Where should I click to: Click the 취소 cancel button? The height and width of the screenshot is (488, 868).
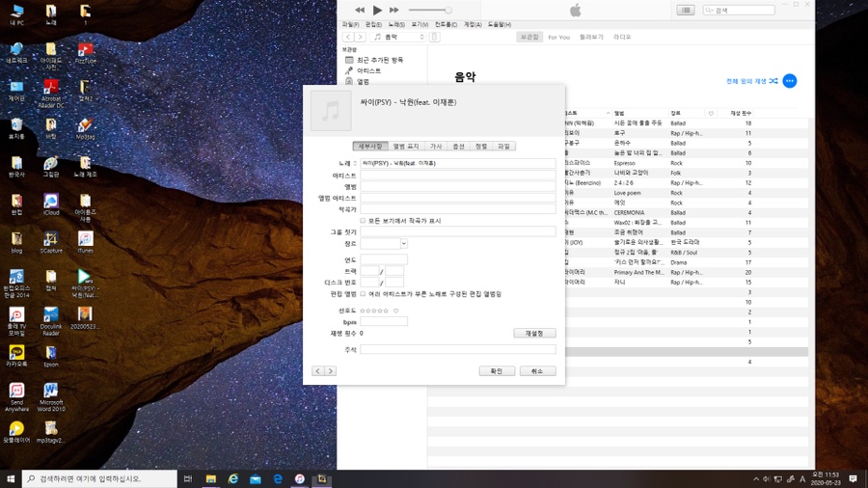pos(537,370)
